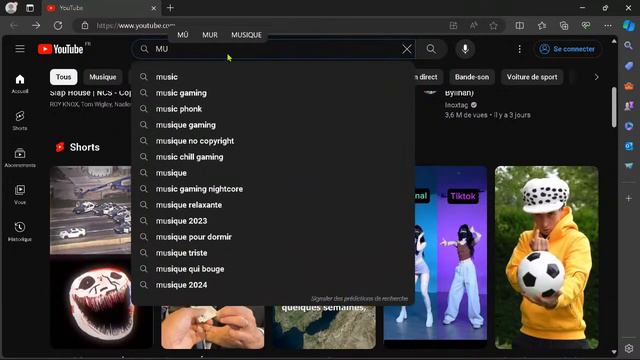Open Edge sidebar settings gear
This screenshot has width=640, height=360.
click(x=629, y=349)
